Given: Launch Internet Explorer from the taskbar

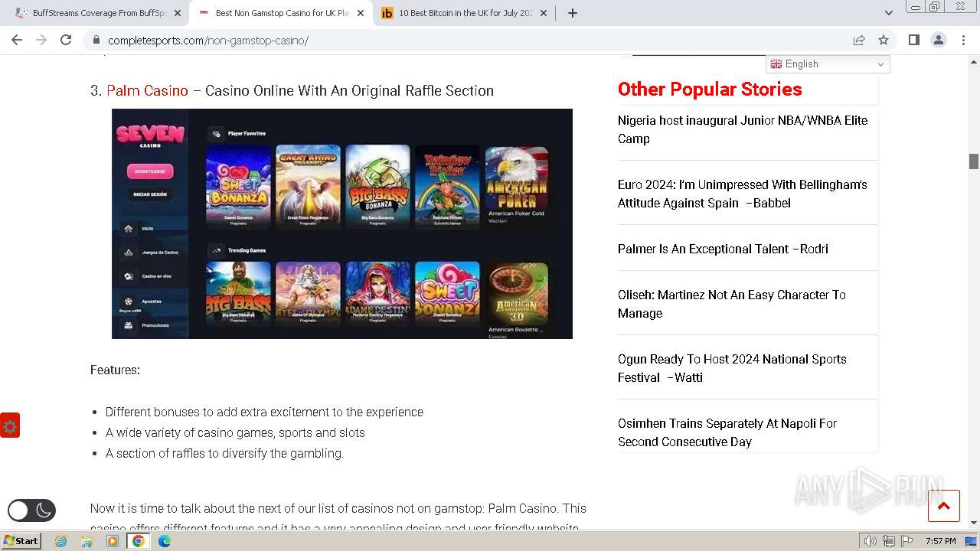Looking at the screenshot, I should point(60,541).
